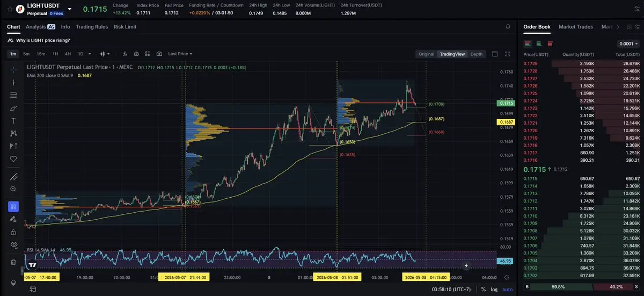The image size is (644, 296).
Task: Switch chart to Original view
Action: pyautogui.click(x=426, y=54)
